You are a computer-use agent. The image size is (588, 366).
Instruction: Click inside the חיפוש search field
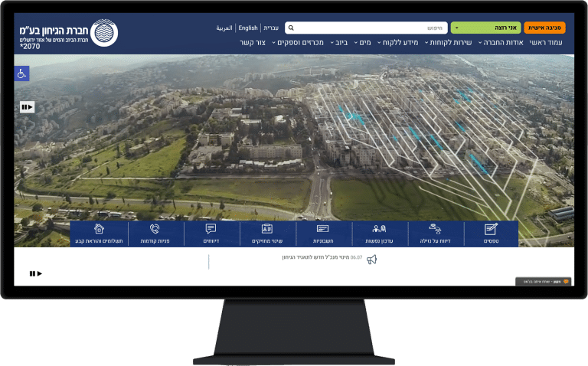click(x=366, y=28)
